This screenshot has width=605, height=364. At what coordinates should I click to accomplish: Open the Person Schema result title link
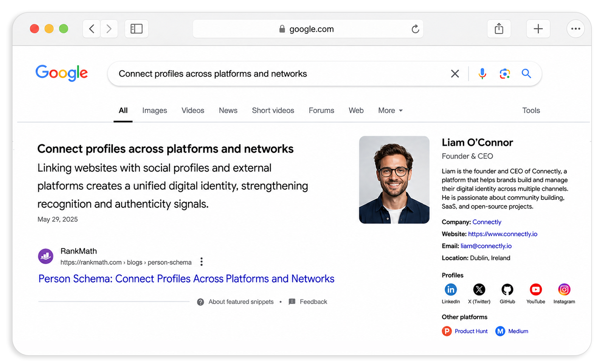click(186, 279)
